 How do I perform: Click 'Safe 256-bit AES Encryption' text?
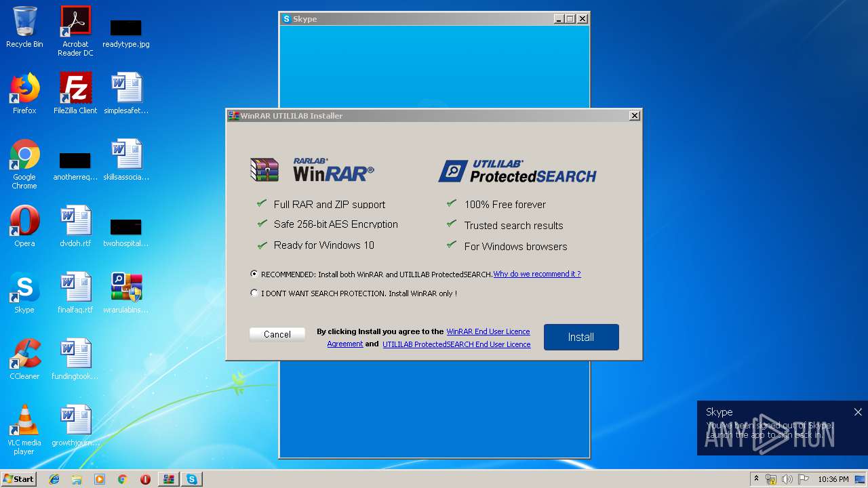[x=336, y=224]
